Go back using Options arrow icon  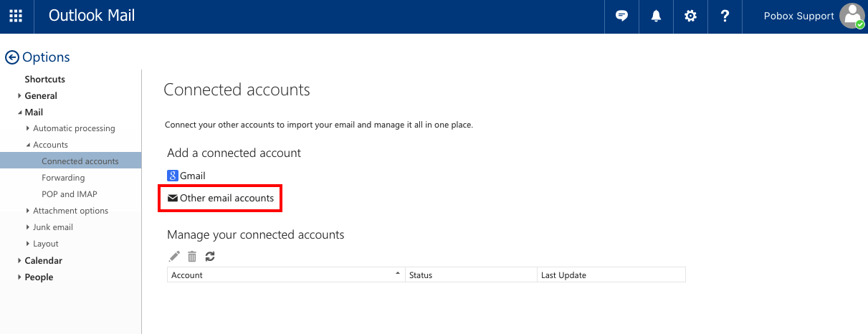click(11, 57)
